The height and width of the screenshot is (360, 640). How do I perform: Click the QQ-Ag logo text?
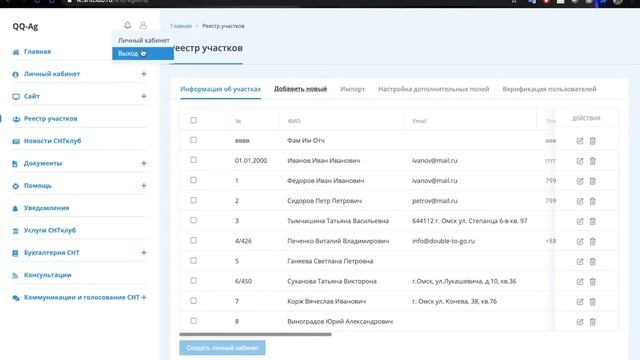(x=25, y=27)
